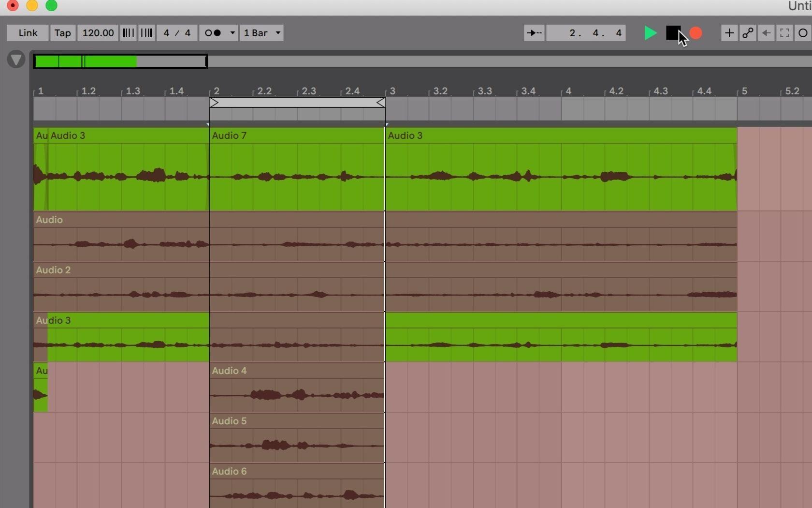Click the Nudge Tempo Down bars icon
The width and height of the screenshot is (812, 508).
128,33
